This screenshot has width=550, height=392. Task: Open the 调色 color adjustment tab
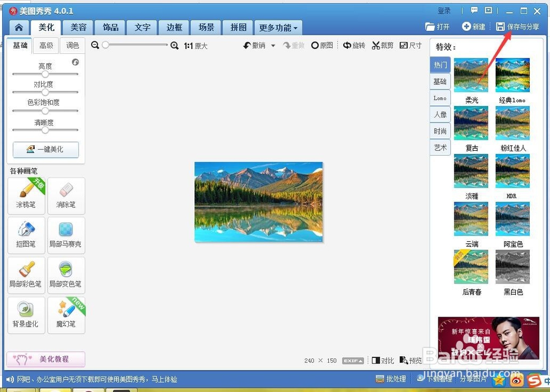coord(72,46)
